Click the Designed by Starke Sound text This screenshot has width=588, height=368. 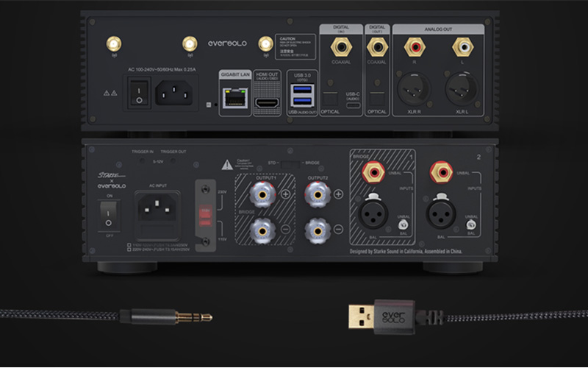point(406,251)
